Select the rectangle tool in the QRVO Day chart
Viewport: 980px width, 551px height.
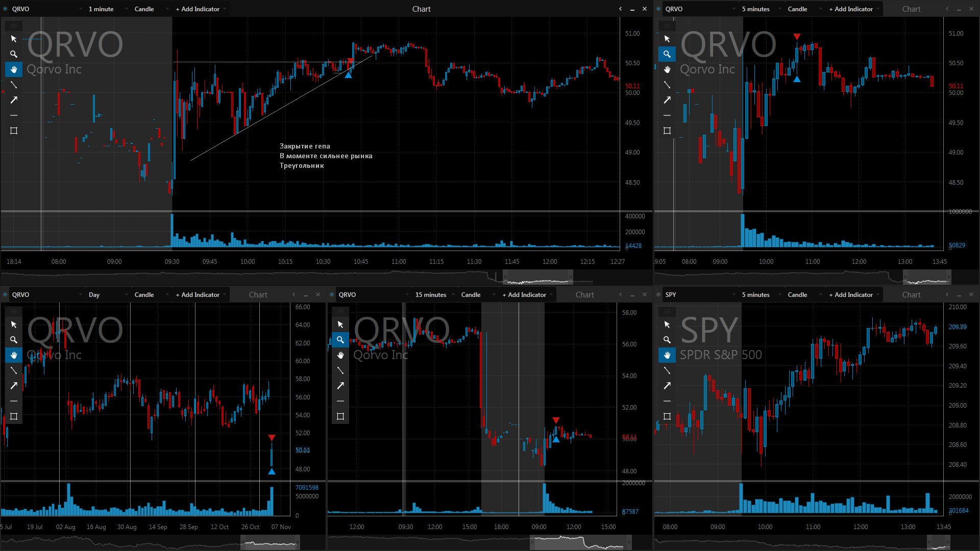14,416
